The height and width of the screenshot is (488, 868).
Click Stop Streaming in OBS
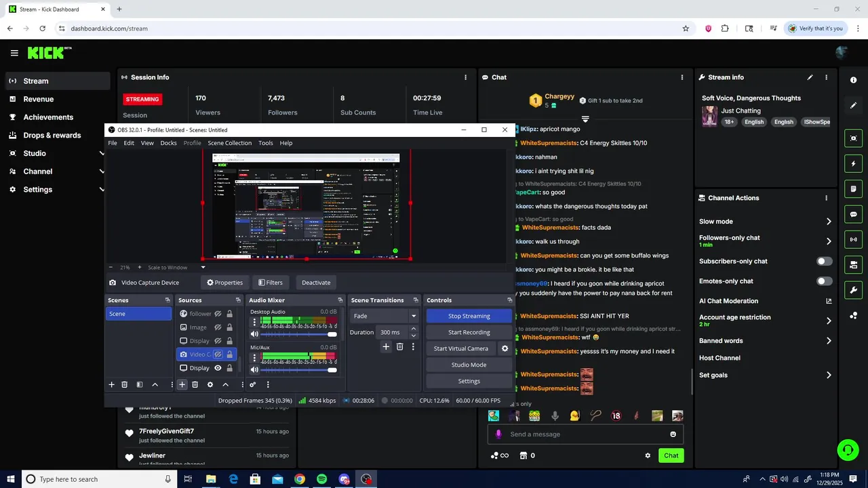point(469,316)
